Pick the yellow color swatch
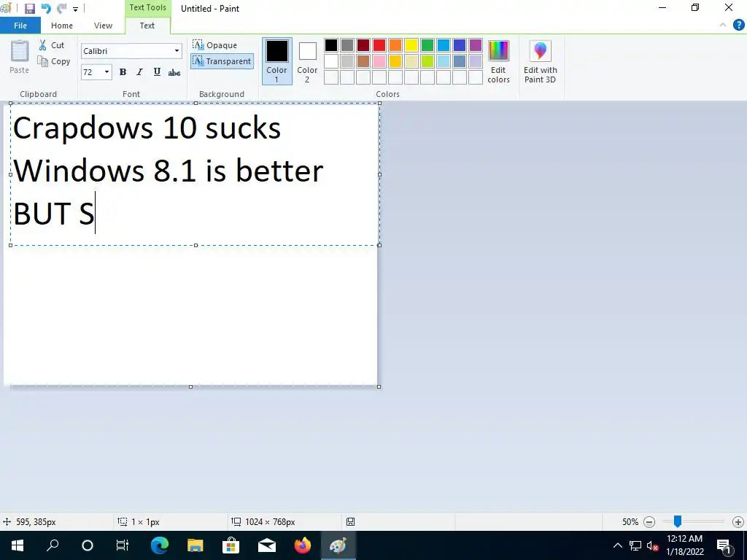Screen dimensions: 747x560 (411, 45)
